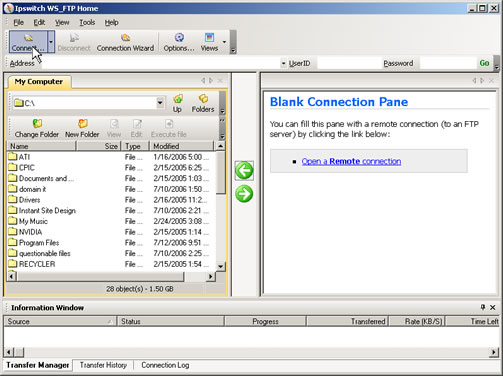Click the Up folder icon
Screen dimensions: 503x376
pyautogui.click(x=177, y=103)
